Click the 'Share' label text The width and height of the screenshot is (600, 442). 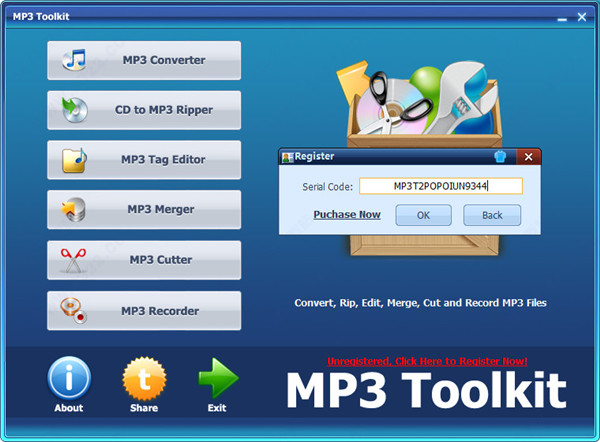144,408
